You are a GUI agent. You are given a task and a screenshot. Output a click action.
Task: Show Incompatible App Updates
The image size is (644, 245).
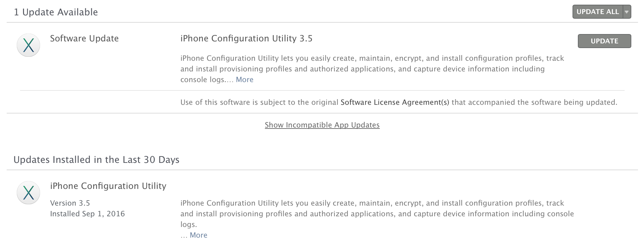click(322, 125)
